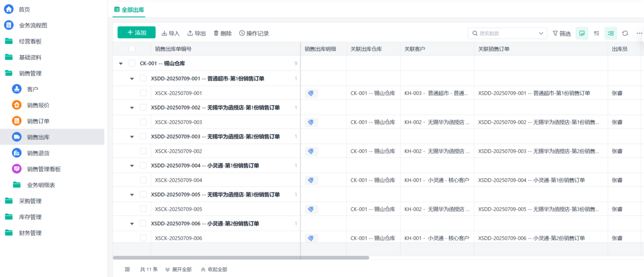The image size is (644, 277).
Task: Click 展开全部 at the bottom bar
Action: (x=178, y=269)
